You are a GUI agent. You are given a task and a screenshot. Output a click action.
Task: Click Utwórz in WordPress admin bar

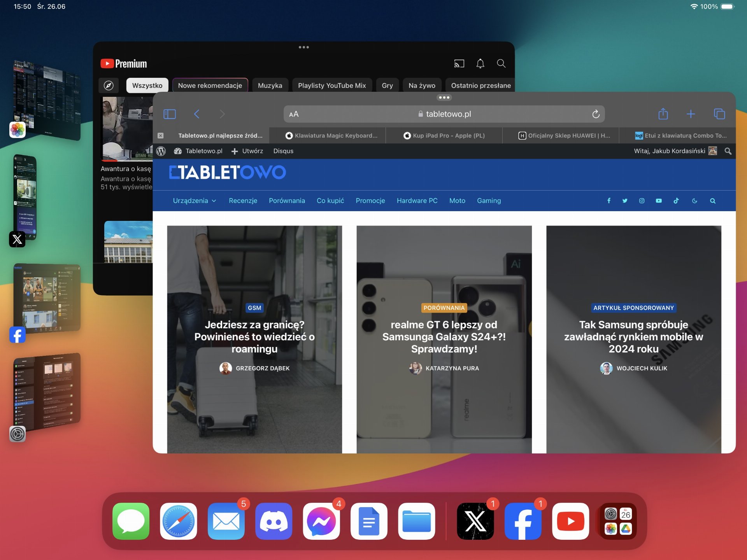[247, 151]
